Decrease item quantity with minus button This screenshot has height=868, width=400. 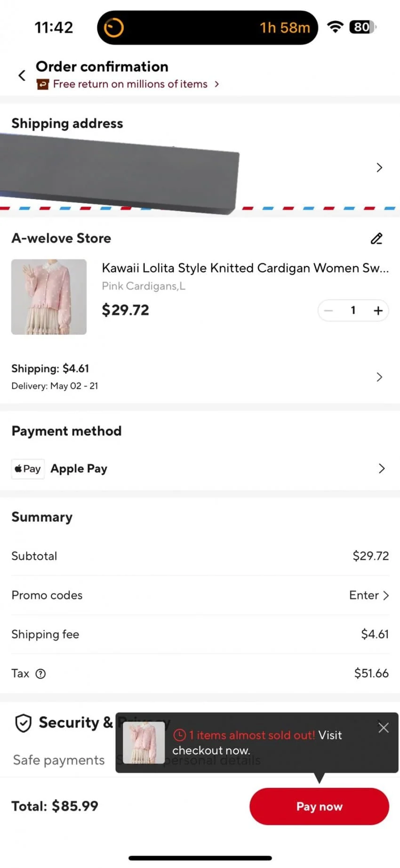(328, 311)
